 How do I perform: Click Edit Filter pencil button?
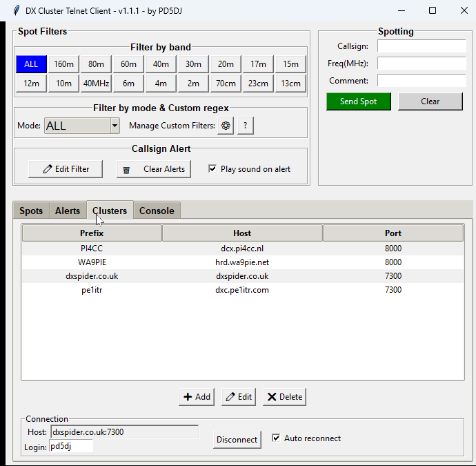coord(66,169)
